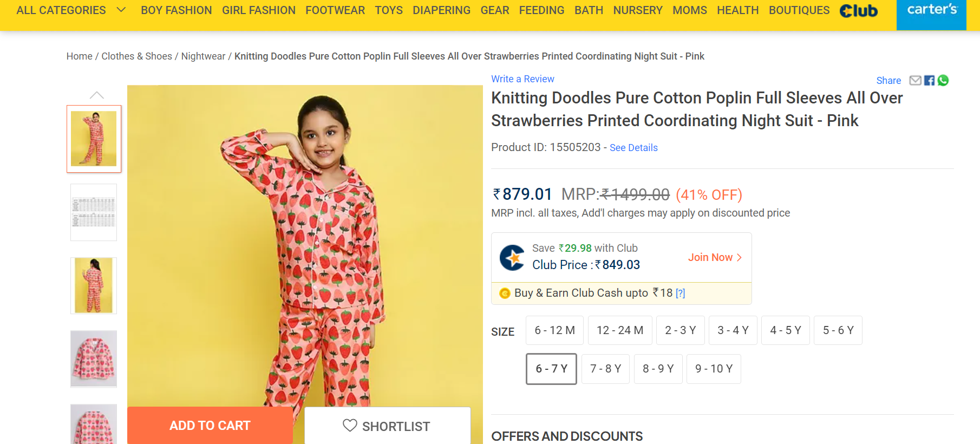This screenshot has height=444, width=980.
Task: Click the Club star badge icon
Action: pos(512,257)
